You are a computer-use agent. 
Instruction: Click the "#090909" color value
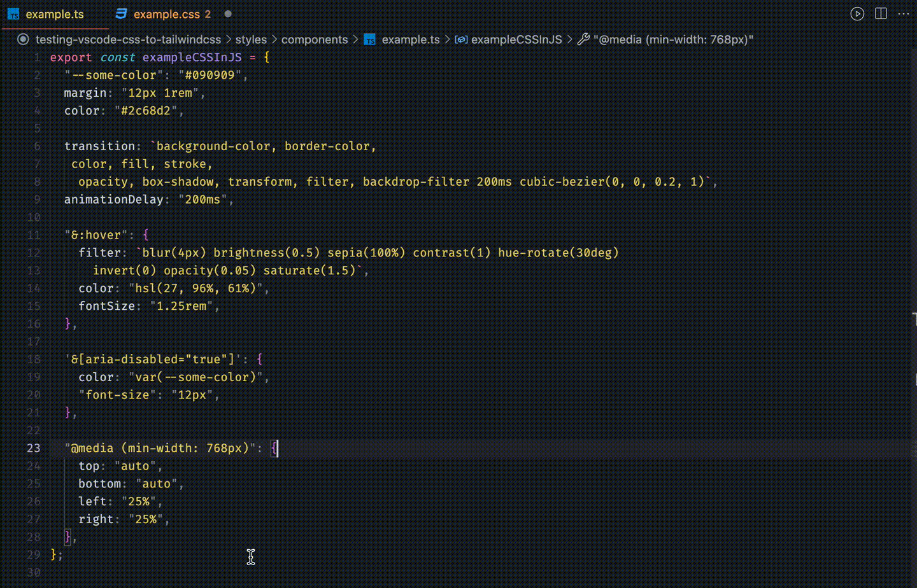tap(210, 75)
